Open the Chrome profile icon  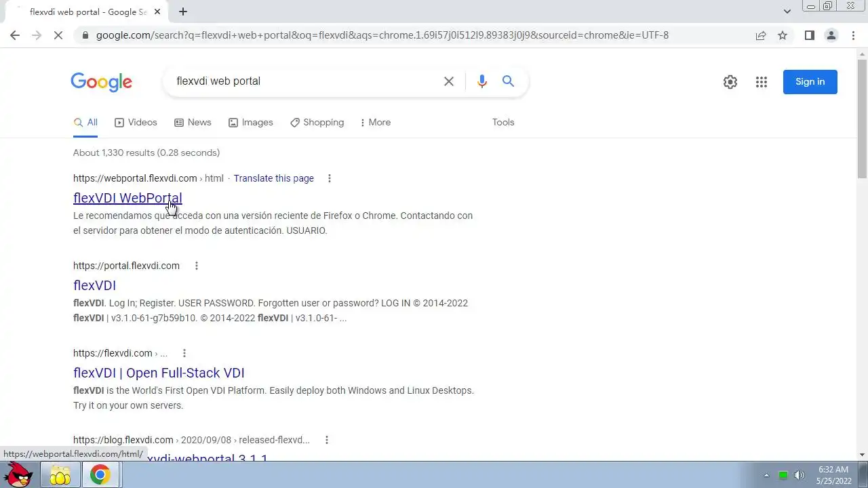click(831, 35)
